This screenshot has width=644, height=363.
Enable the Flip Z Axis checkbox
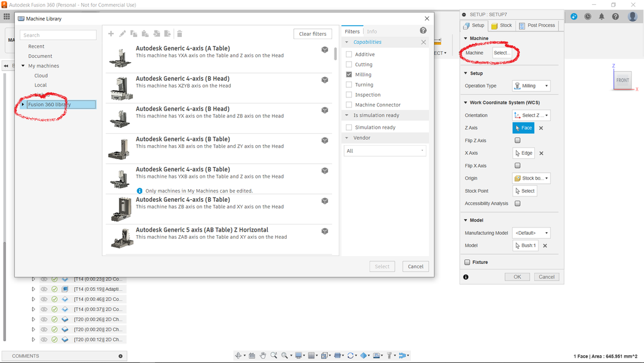click(518, 140)
